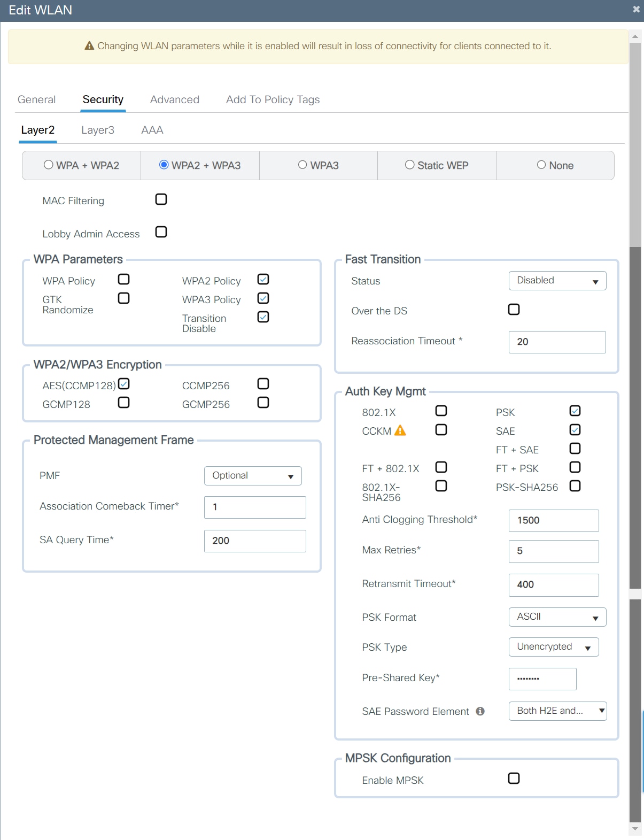Viewport: 644px width, 840px height.
Task: Select the Static WEP security option
Action: (410, 165)
